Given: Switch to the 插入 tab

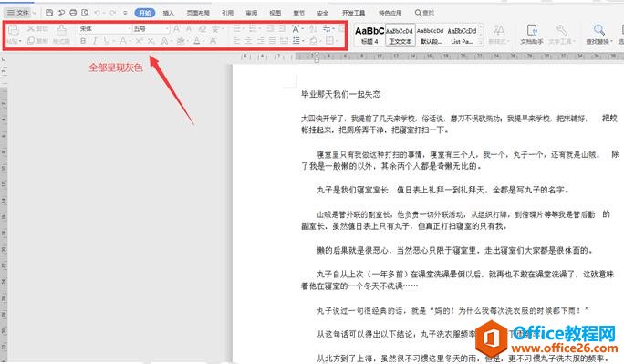Looking at the screenshot, I should coord(169,13).
